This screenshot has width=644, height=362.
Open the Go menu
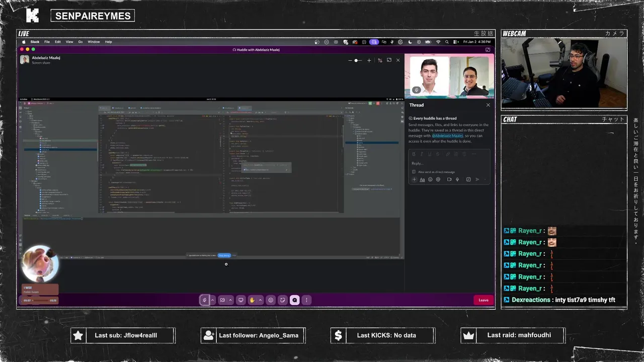pyautogui.click(x=80, y=42)
